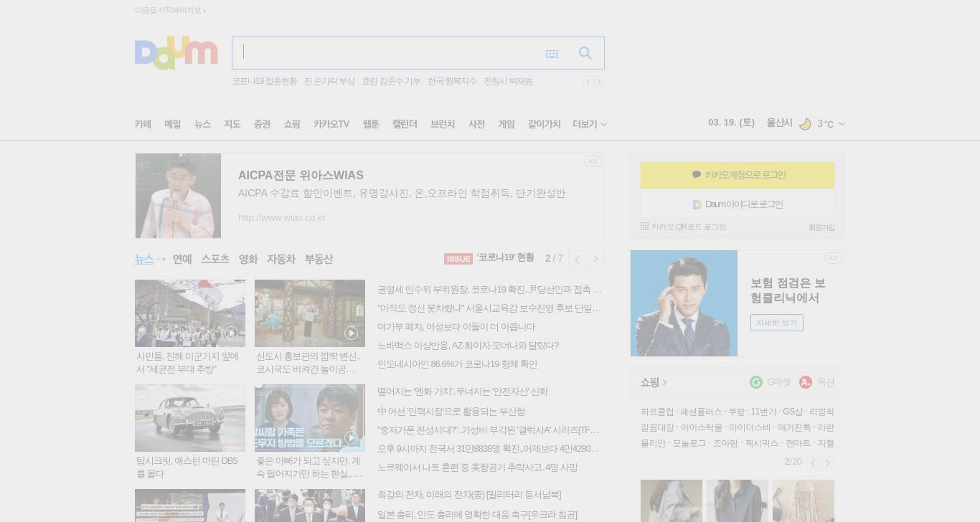Open the 캘린더 menu item
The width and height of the screenshot is (980, 522).
405,124
